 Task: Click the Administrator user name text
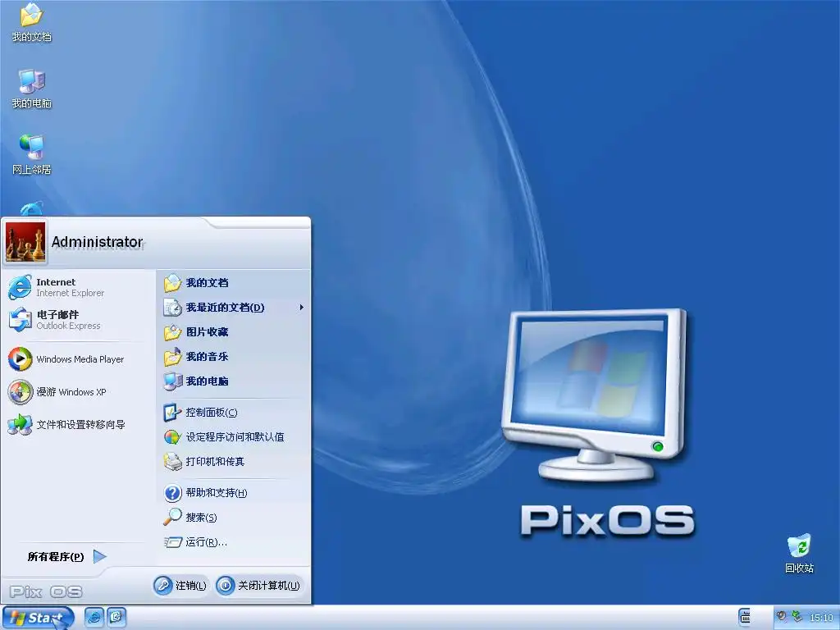pos(97,242)
